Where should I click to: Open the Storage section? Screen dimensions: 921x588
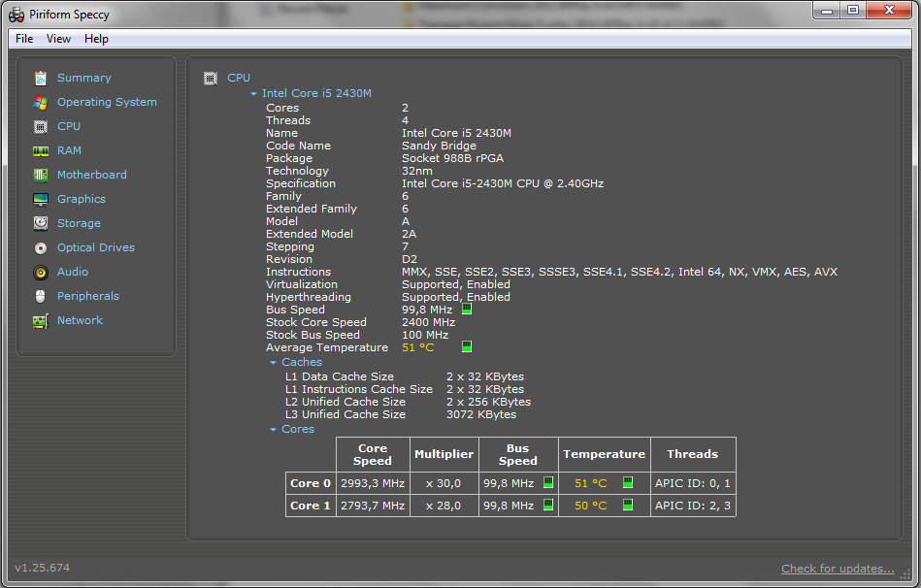[79, 223]
